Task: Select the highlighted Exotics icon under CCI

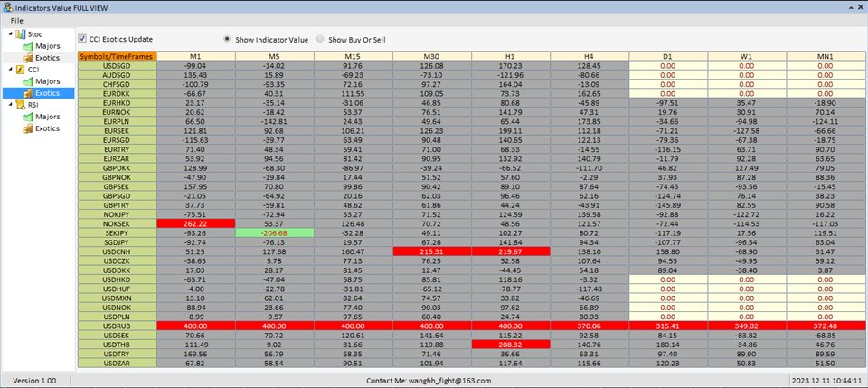Action: tap(28, 93)
